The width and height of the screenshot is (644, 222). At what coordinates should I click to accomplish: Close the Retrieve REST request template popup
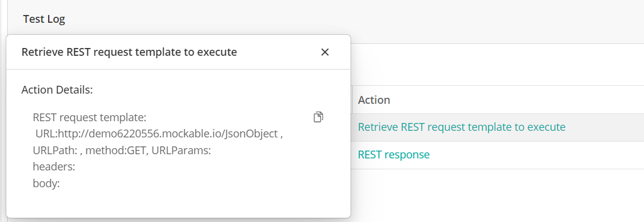(x=325, y=52)
